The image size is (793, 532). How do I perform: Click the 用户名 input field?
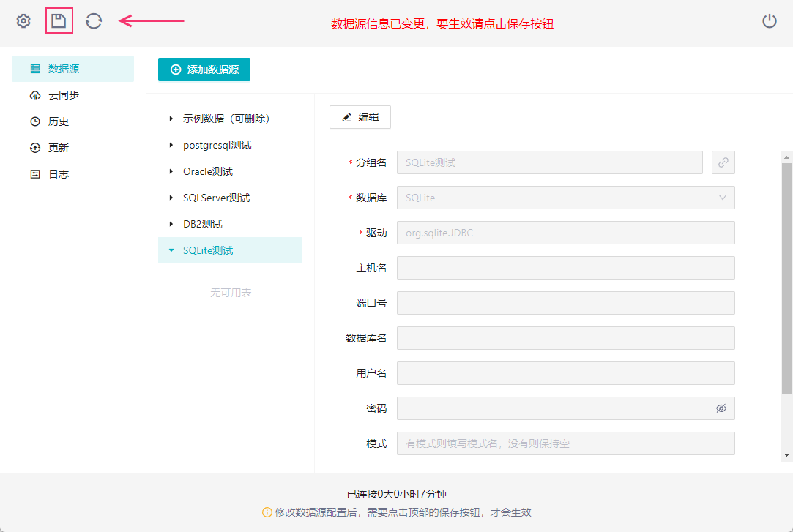(565, 373)
